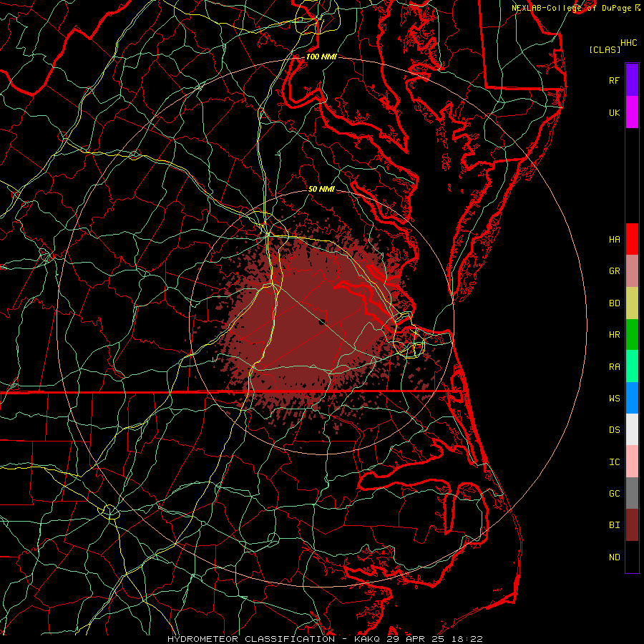Click the "WS" legend label

[x=614, y=399]
